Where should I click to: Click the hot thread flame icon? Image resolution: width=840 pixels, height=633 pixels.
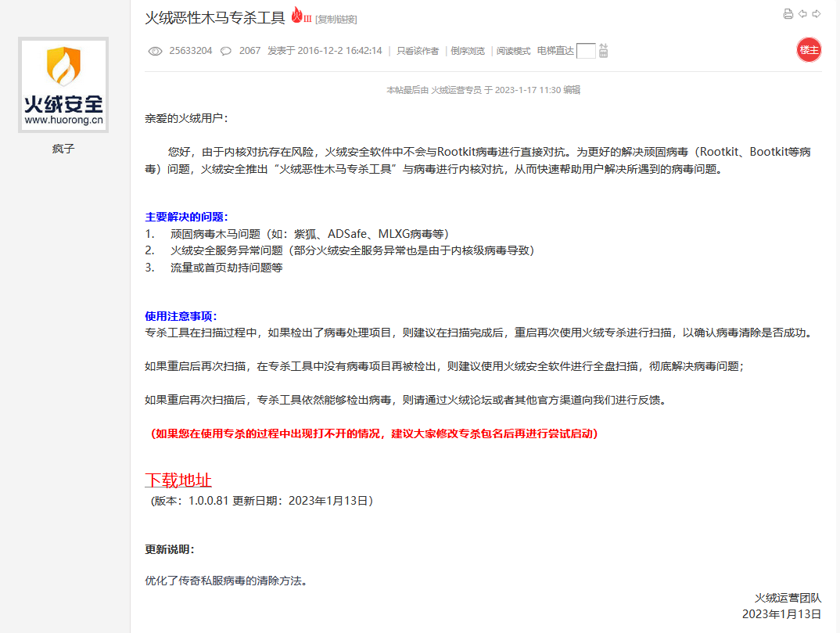pos(298,16)
